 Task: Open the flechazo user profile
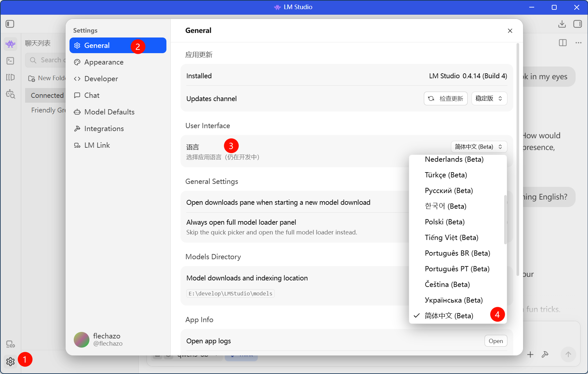99,339
